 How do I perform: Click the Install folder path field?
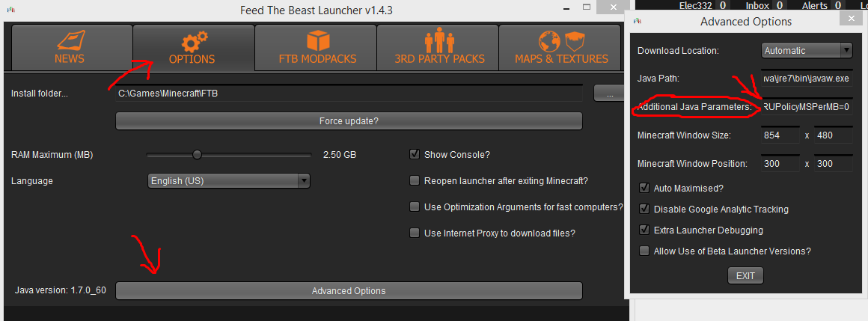pos(349,94)
